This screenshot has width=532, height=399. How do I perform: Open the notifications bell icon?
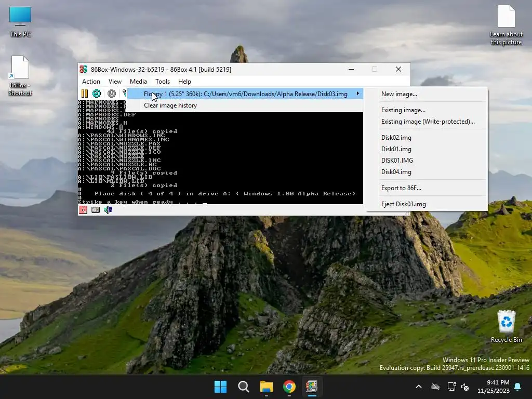click(518, 387)
